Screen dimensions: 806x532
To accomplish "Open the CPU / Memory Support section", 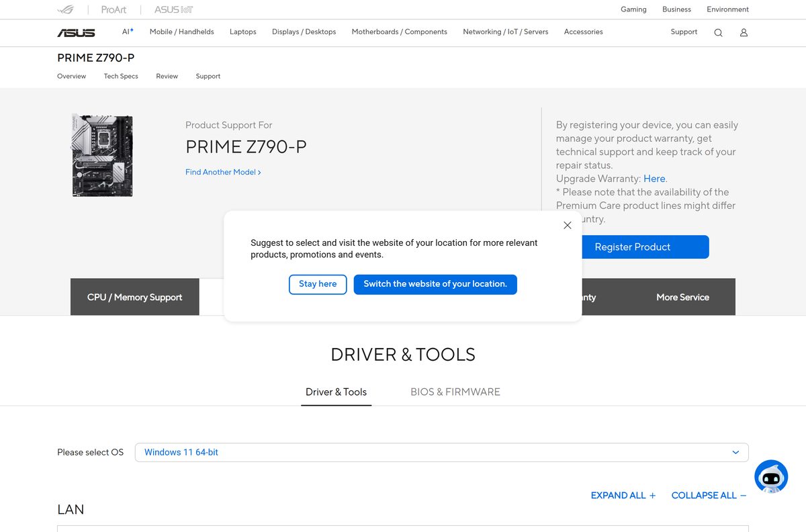I will point(135,297).
